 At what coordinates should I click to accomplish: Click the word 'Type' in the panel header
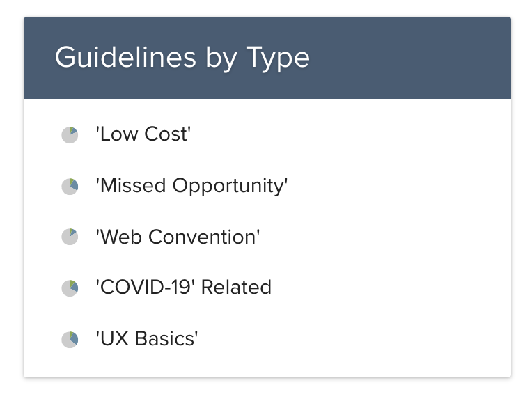point(277,58)
